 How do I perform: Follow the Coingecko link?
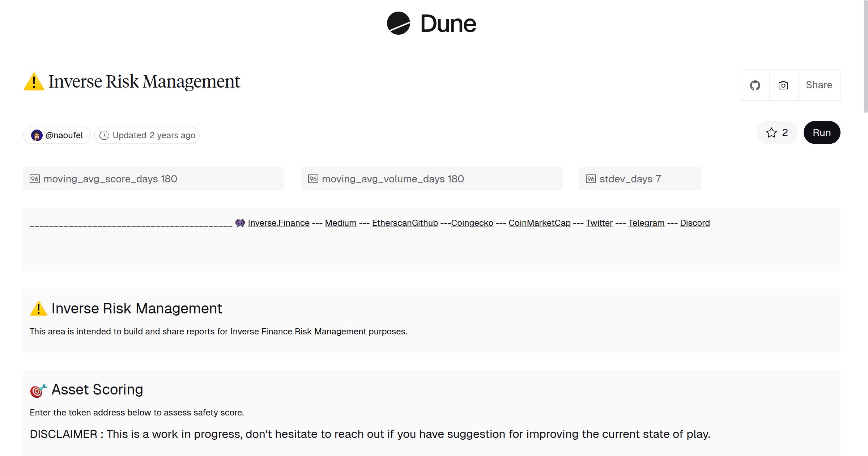[x=472, y=223]
